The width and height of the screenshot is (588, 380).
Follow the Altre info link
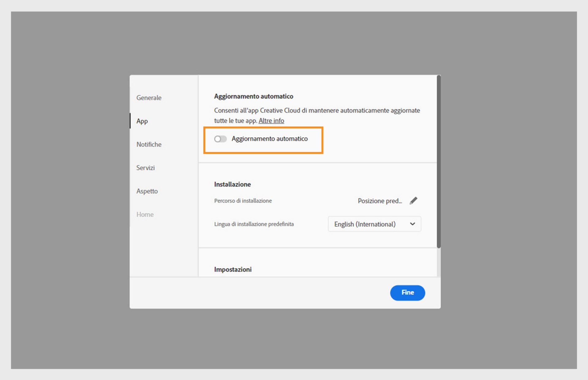[x=271, y=121]
